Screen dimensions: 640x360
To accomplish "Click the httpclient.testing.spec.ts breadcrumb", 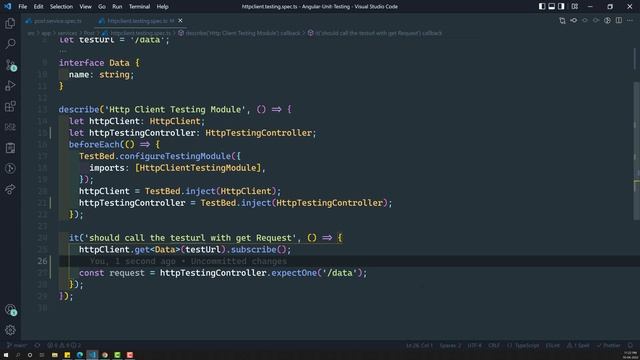I will pos(137,33).
